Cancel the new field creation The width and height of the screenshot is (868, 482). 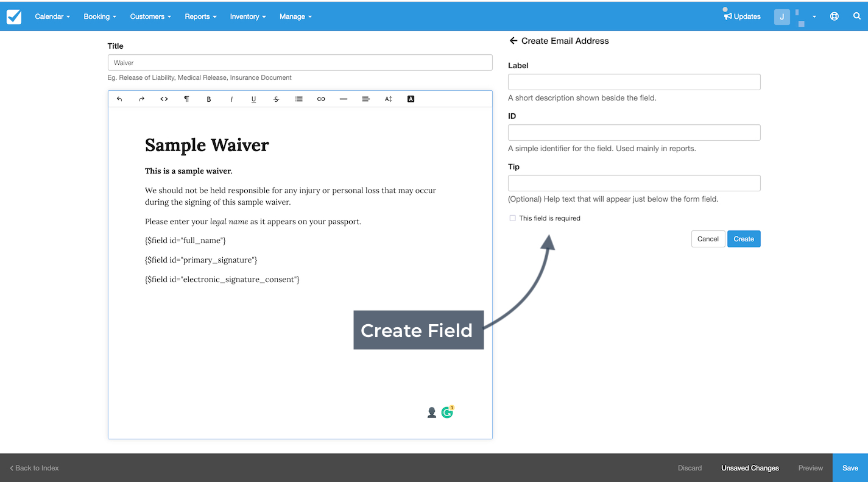click(708, 239)
